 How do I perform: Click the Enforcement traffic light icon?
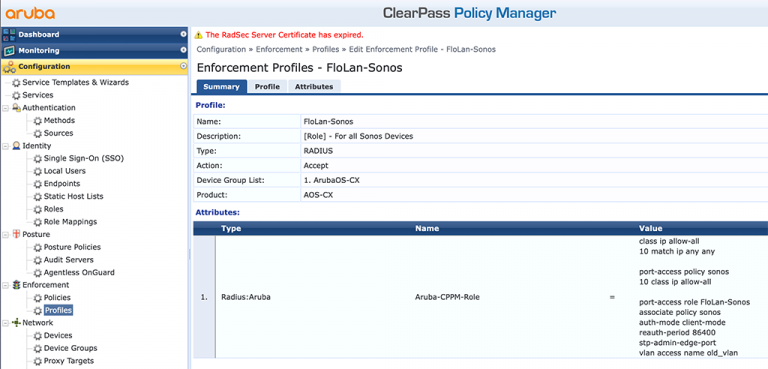pyautogui.click(x=16, y=285)
